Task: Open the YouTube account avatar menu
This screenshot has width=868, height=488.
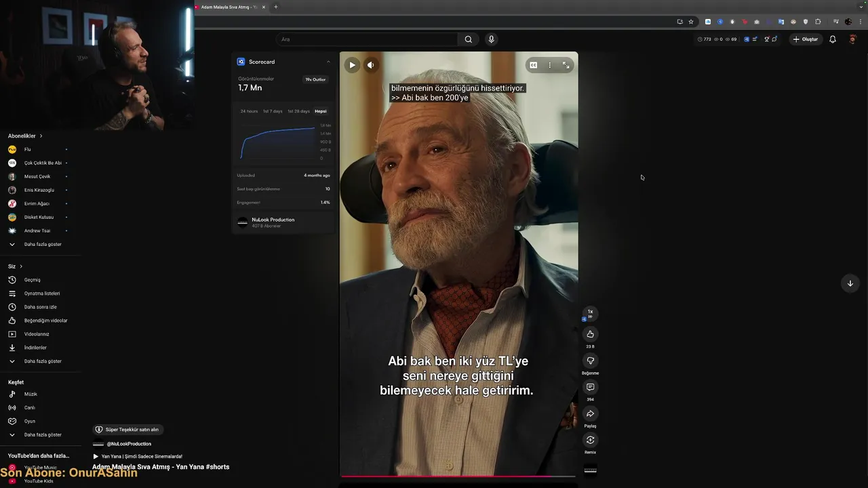Action: 853,39
